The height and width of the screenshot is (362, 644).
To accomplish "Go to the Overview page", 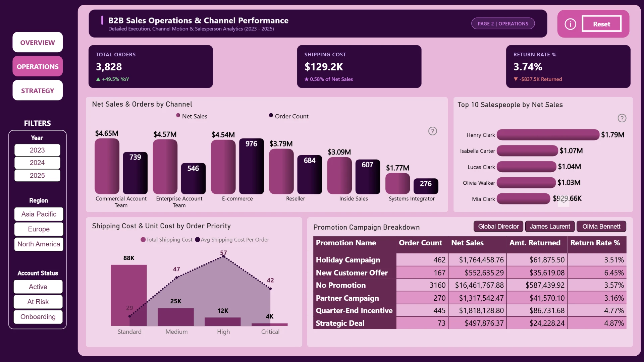I will click(x=38, y=42).
